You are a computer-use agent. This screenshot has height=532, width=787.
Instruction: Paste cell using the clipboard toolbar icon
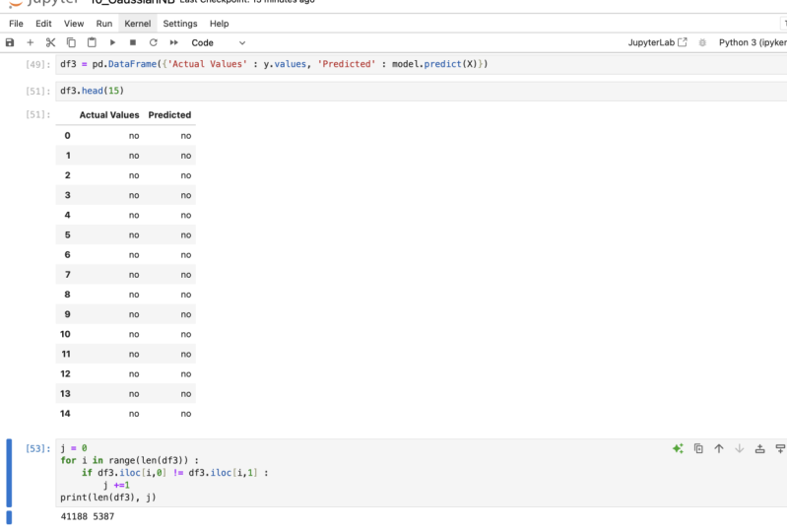92,42
